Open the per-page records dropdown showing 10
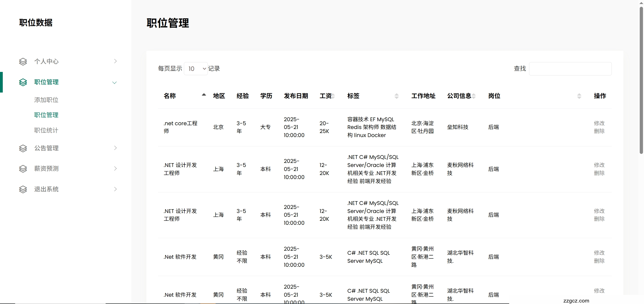644x304 pixels. 196,68
